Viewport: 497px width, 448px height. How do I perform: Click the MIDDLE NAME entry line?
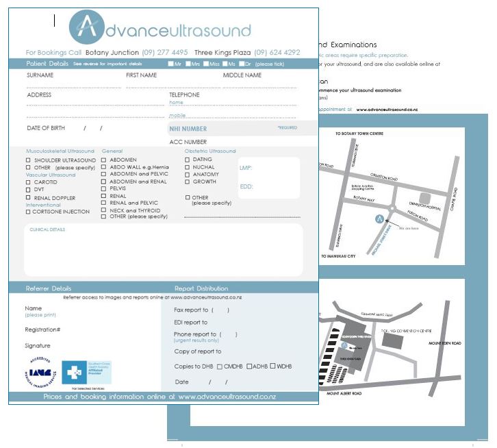[260, 86]
